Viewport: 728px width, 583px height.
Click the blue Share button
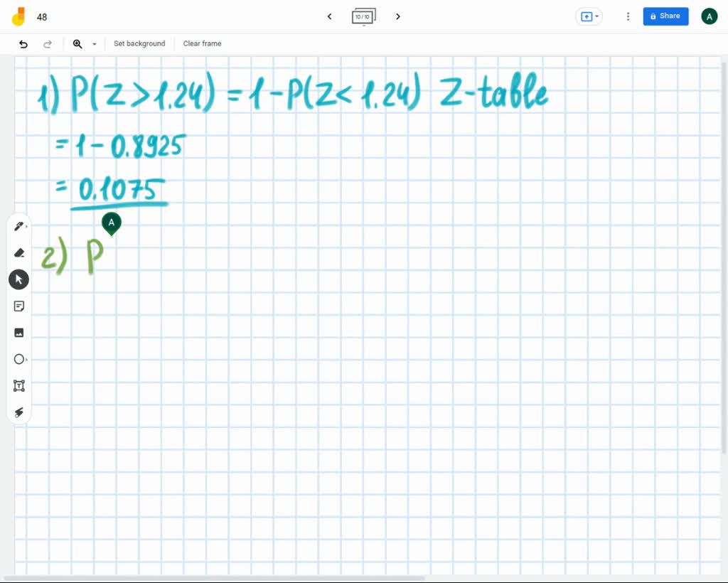point(665,16)
